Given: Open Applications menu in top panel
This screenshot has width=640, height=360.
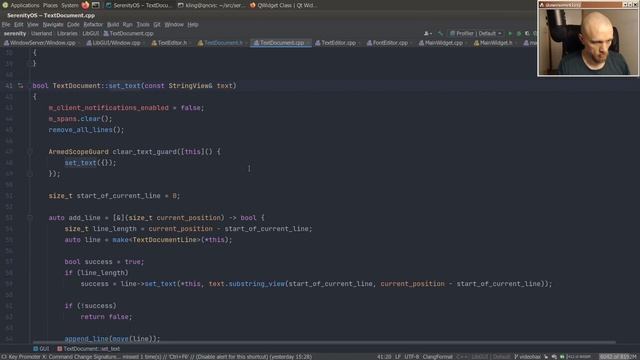Looking at the screenshot, I should click(24, 5).
